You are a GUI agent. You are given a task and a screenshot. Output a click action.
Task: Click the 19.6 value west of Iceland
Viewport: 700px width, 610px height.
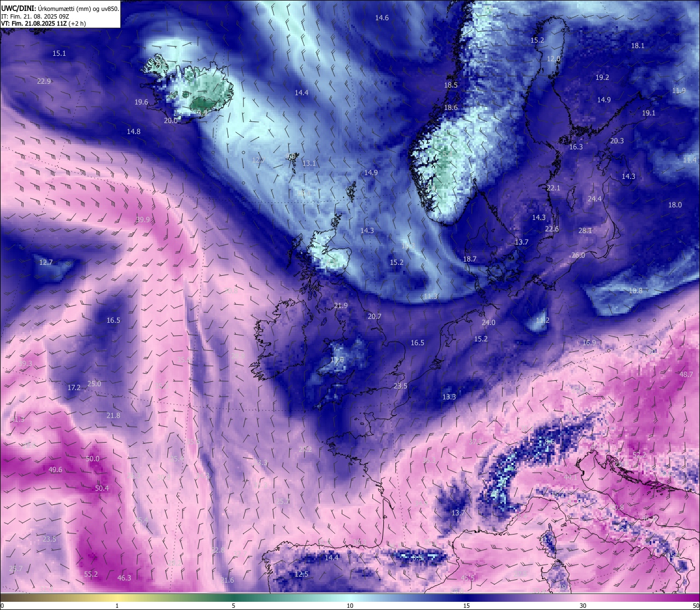point(141,102)
